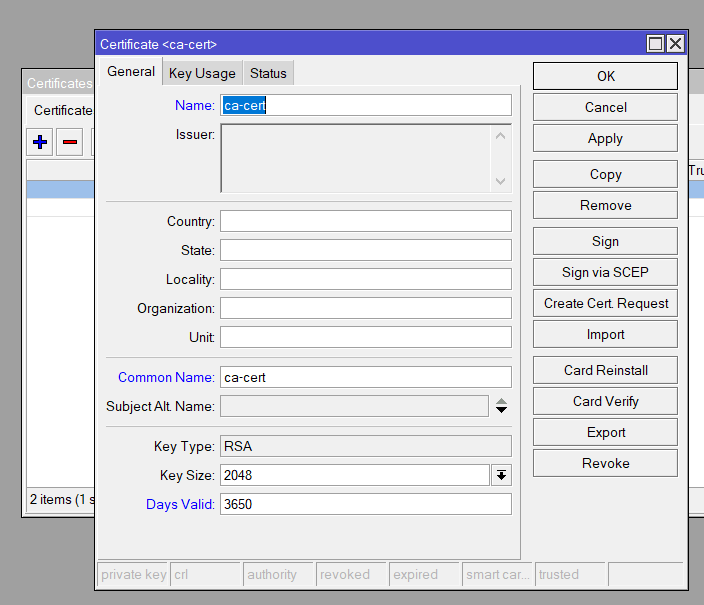Viewport: 704px width, 605px height.
Task: Click the Import button
Action: [x=605, y=334]
